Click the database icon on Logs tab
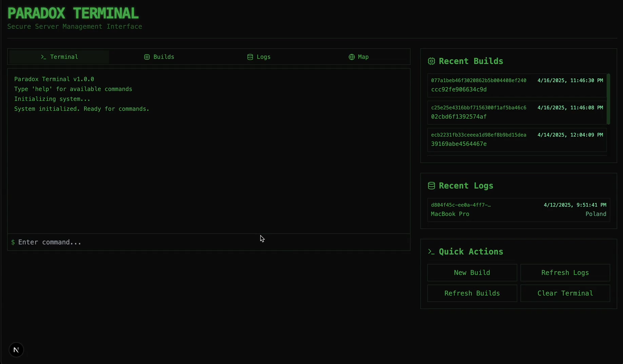Viewport: 623px width, 364px height. [250, 57]
